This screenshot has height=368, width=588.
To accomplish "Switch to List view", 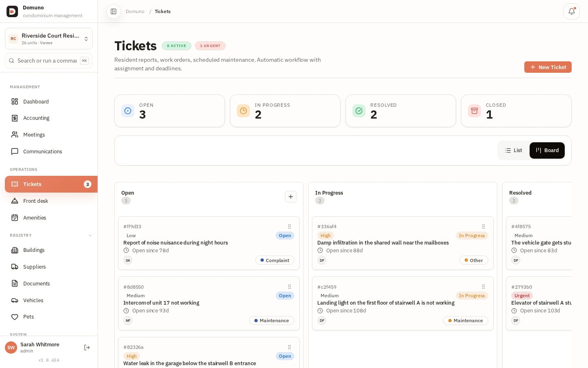I will [x=514, y=150].
